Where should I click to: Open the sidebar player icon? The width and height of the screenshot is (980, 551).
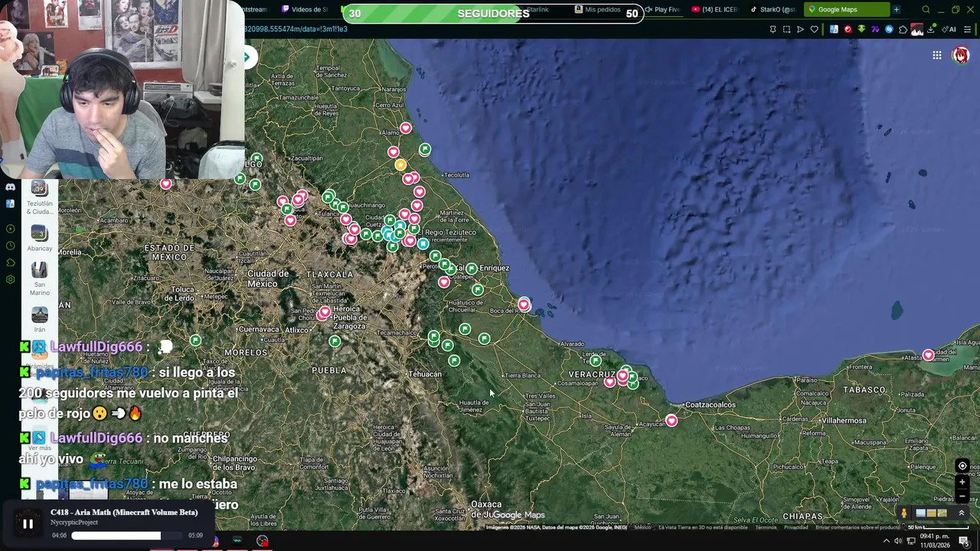pos(10,229)
